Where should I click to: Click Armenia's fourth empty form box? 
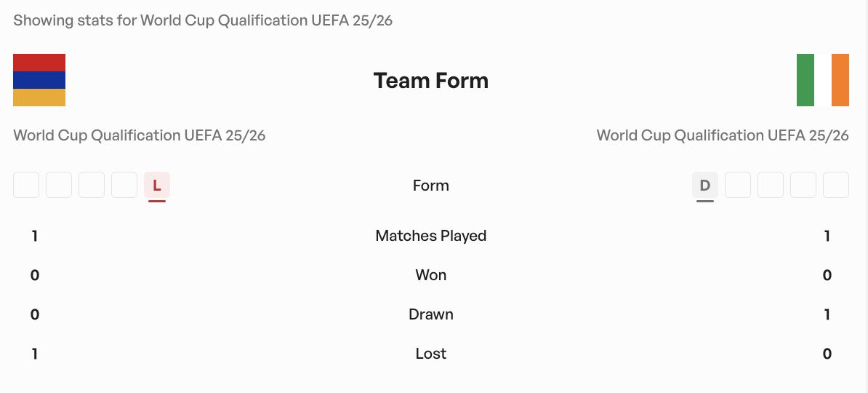124,185
